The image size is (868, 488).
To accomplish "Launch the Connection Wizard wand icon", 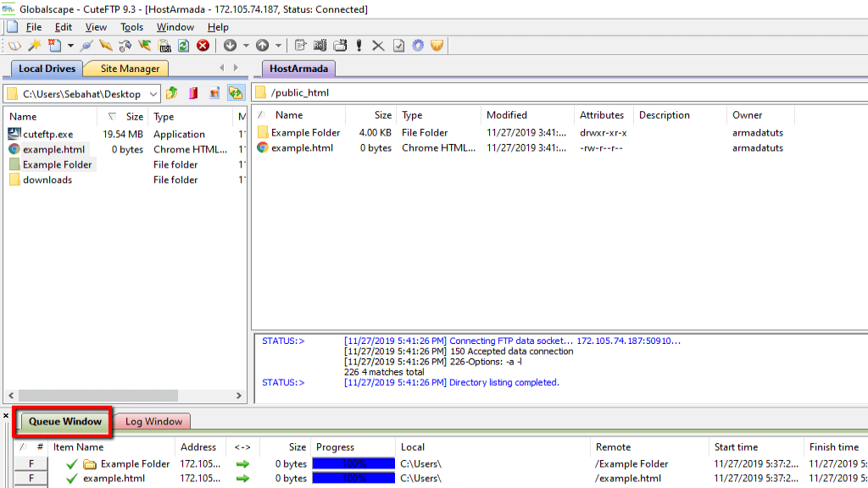I will click(34, 46).
